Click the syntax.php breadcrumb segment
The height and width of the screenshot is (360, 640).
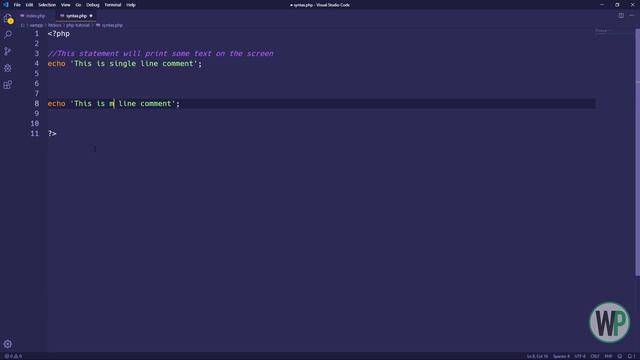click(109, 25)
